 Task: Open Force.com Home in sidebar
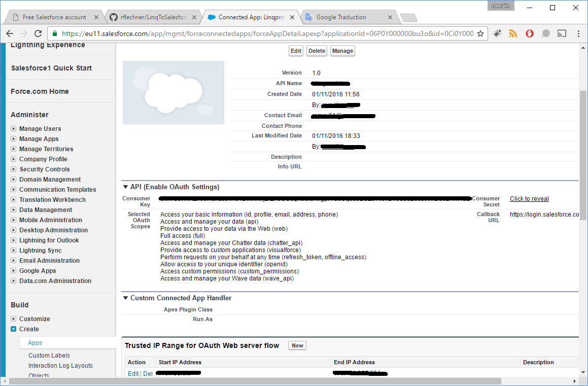40,91
